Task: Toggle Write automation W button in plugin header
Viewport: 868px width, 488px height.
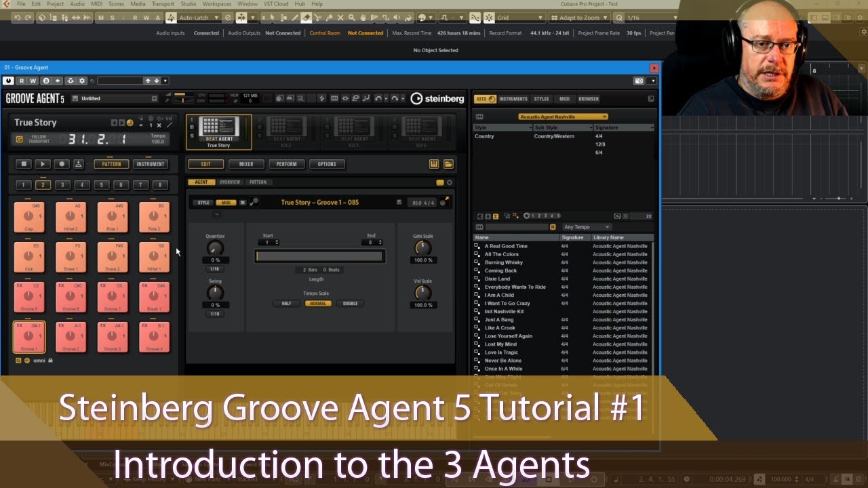Action: (x=33, y=81)
